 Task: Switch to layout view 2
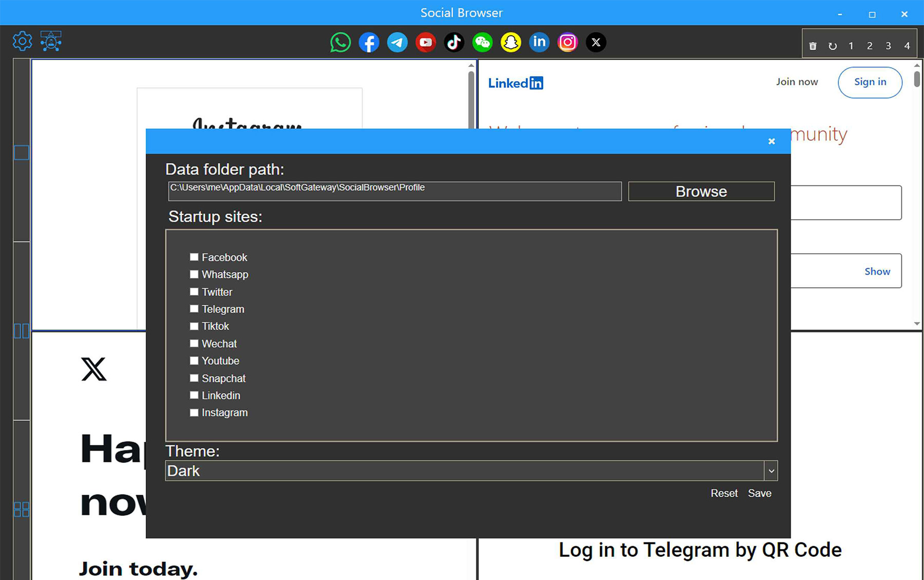pos(870,45)
